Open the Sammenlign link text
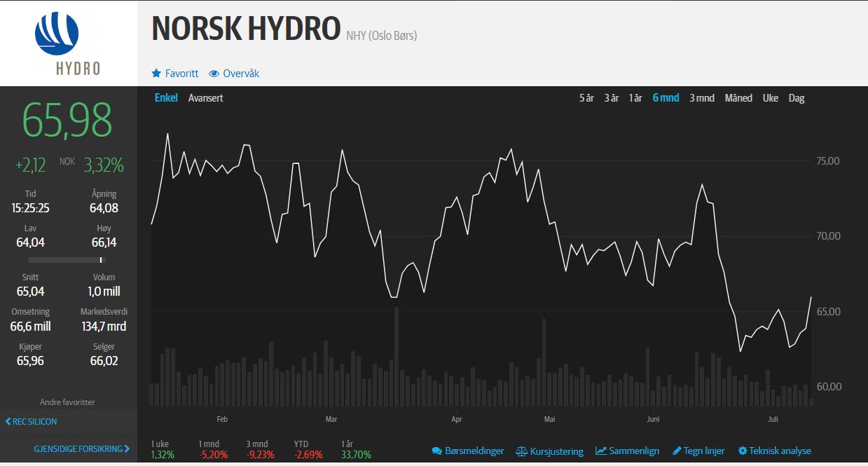 tap(635, 451)
